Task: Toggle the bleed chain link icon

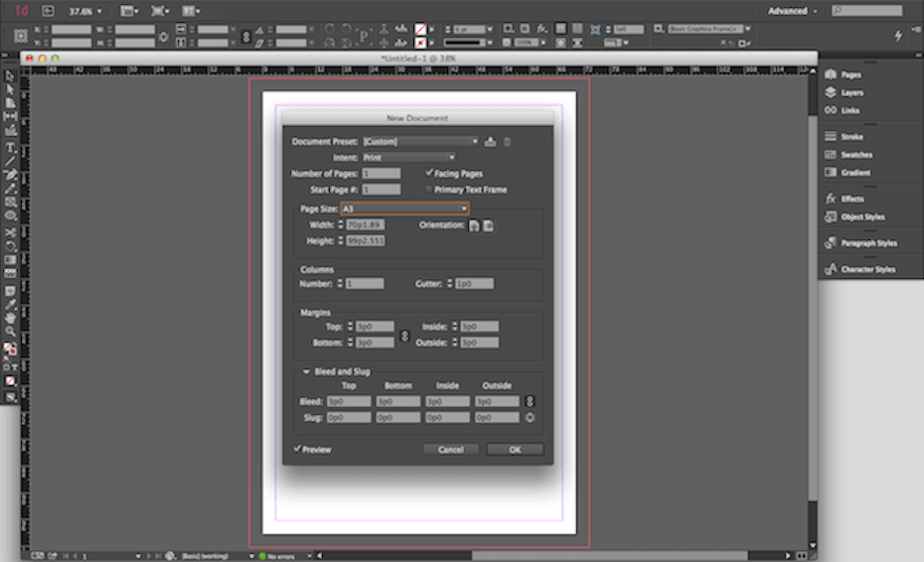Action: pyautogui.click(x=530, y=401)
